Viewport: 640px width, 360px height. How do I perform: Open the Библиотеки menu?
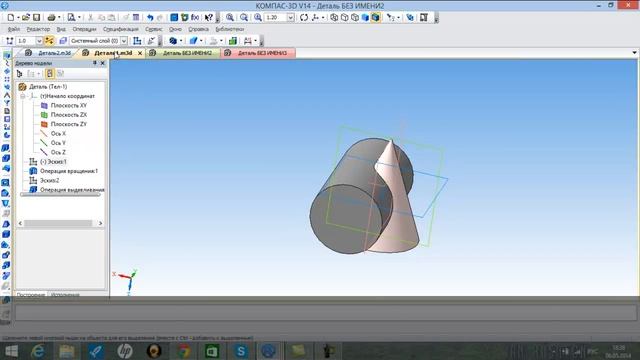230,29
